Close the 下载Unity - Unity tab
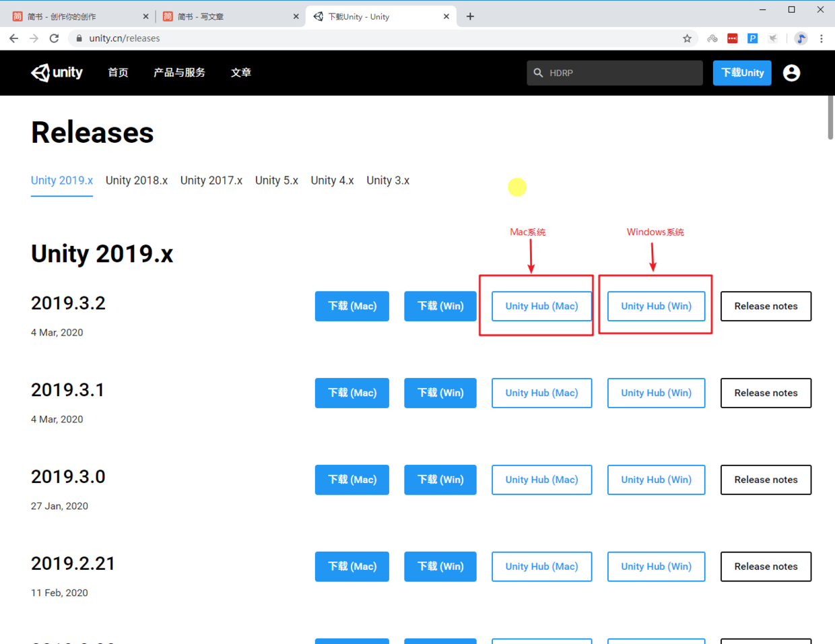The height and width of the screenshot is (644, 835). click(446, 16)
